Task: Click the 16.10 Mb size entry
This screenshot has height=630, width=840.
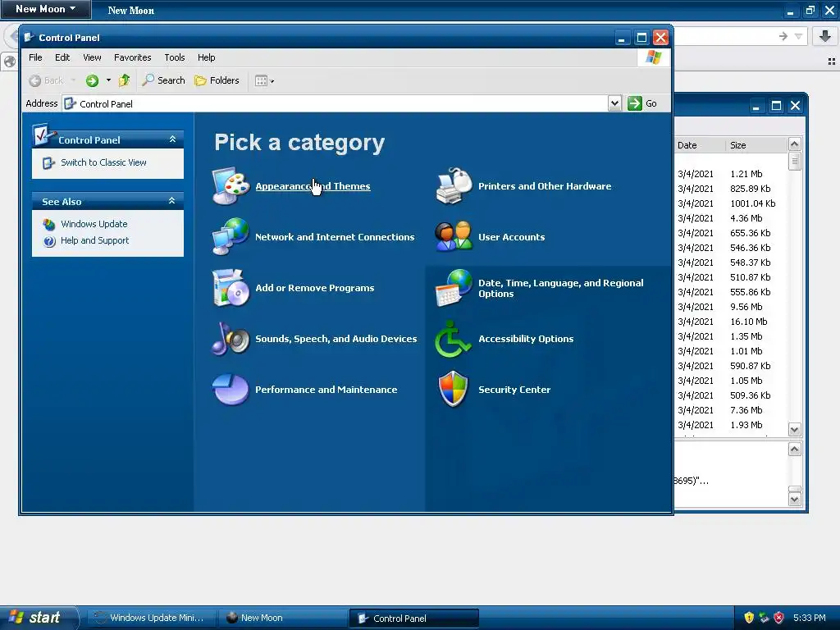Action: click(748, 322)
